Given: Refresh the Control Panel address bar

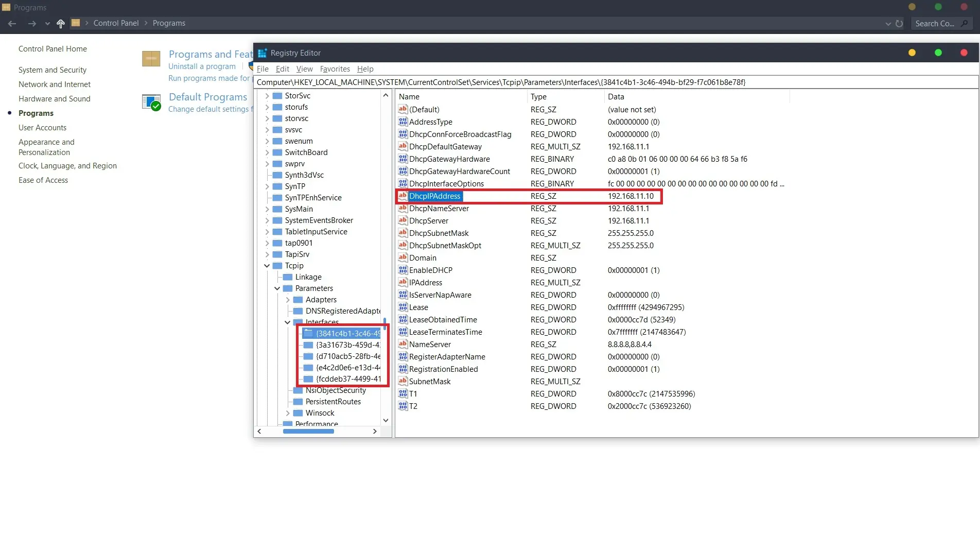Looking at the screenshot, I should point(899,23).
